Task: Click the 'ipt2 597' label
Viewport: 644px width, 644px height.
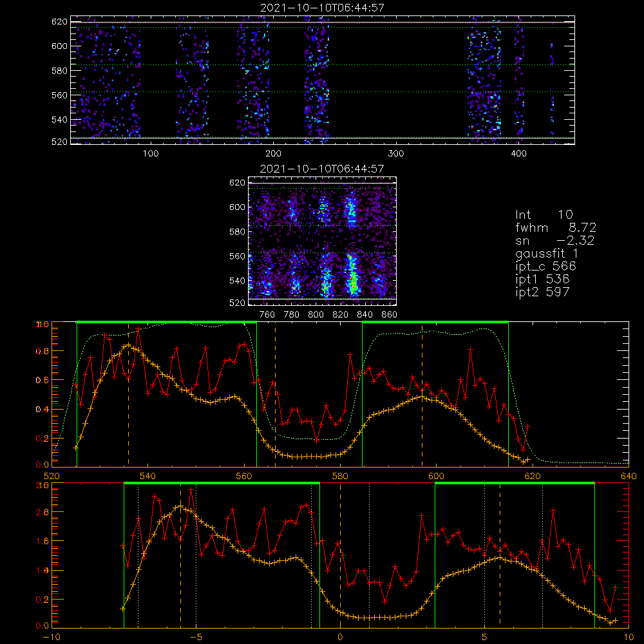Action: point(542,292)
